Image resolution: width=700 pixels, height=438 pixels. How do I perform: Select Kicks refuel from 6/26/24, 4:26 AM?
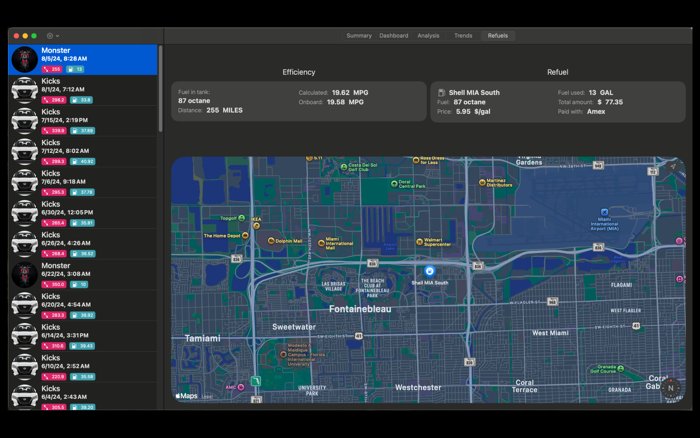[x=83, y=244]
